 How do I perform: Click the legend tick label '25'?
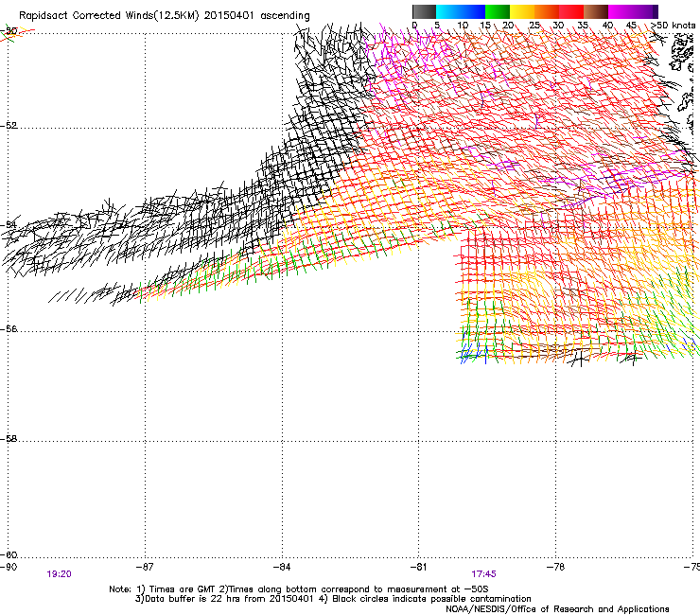pyautogui.click(x=534, y=26)
